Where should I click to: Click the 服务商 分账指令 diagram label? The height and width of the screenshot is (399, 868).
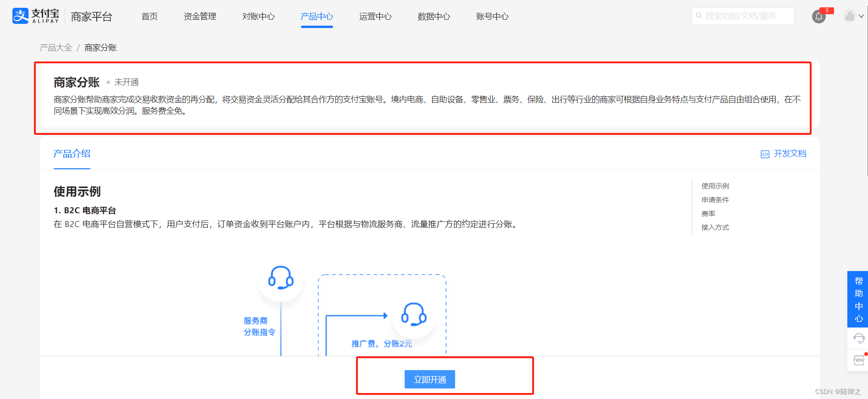[259, 327]
